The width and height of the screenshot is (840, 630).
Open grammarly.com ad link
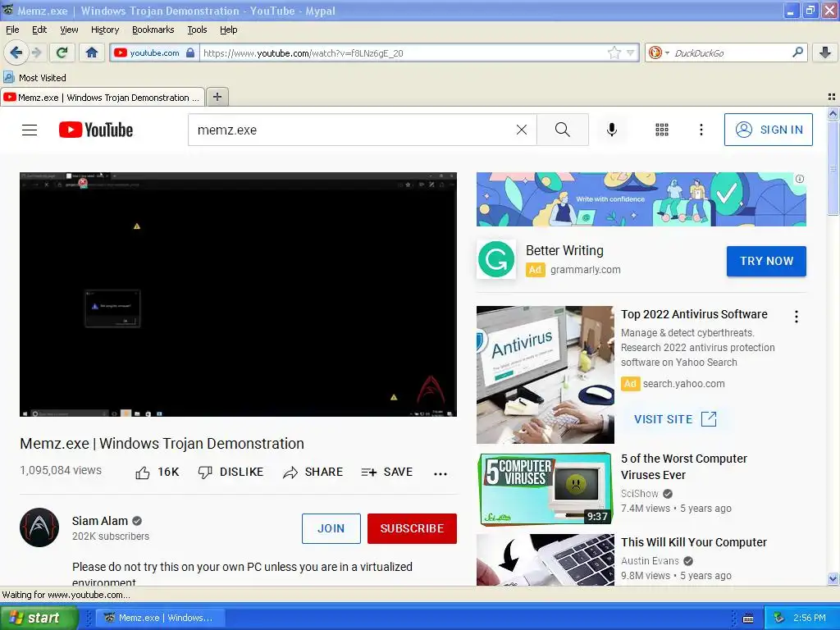(585, 269)
